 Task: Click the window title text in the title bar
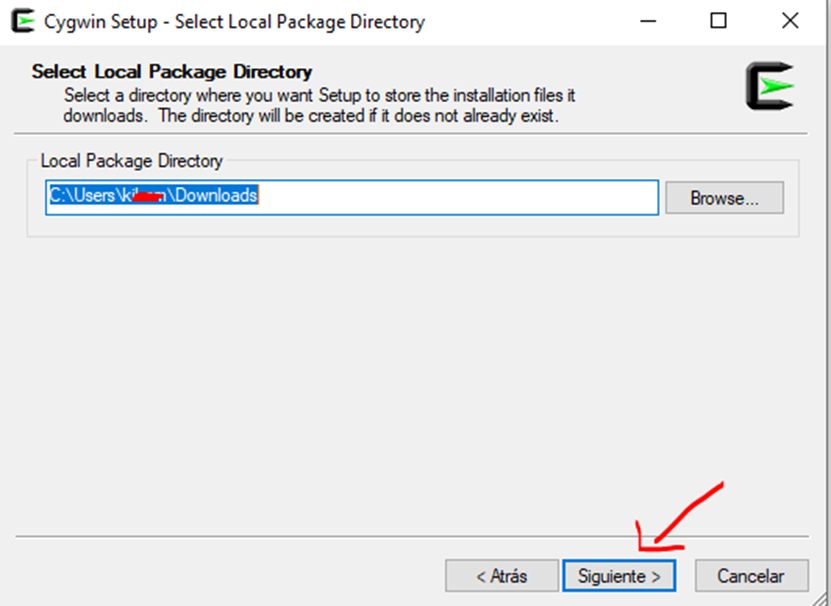235,21
